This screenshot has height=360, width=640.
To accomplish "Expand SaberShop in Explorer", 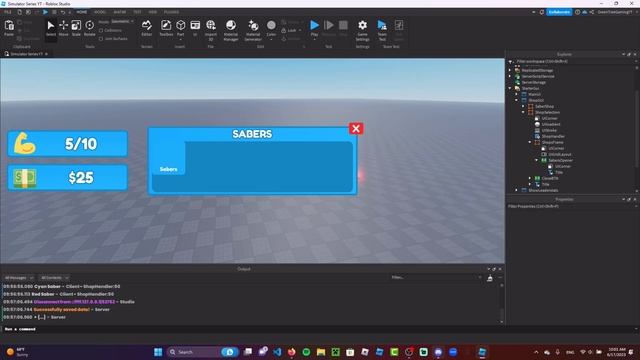I will pos(523,106).
